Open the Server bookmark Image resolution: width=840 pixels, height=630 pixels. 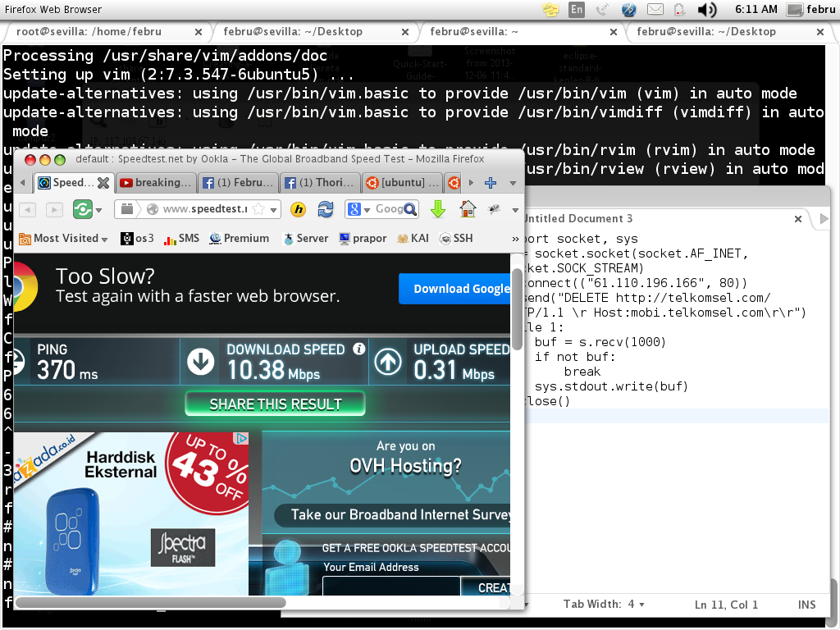pyautogui.click(x=305, y=239)
